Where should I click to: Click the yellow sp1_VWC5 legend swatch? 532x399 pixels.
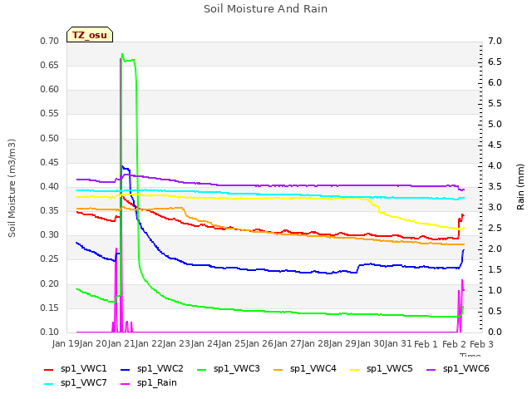tap(355, 369)
